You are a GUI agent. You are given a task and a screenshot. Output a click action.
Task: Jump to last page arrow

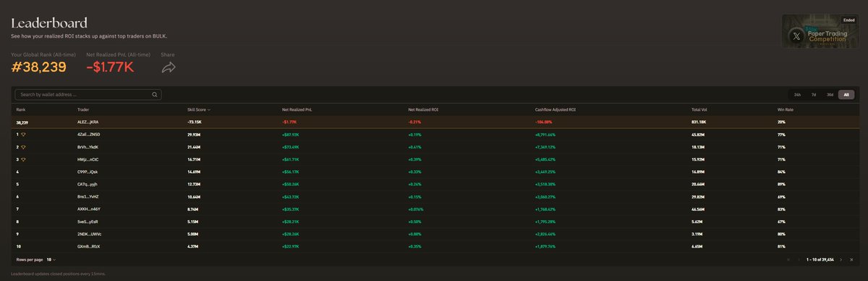pyautogui.click(x=851, y=259)
